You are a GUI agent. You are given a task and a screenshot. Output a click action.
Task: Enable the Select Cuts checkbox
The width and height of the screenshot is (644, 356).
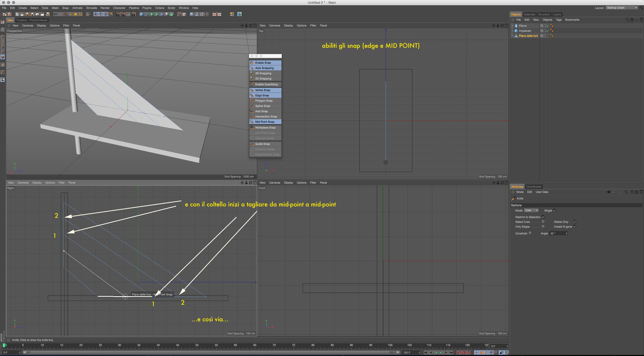pos(543,222)
